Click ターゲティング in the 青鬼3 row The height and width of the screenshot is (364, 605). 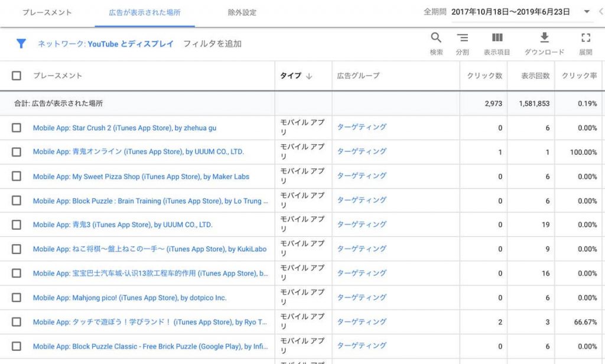point(362,224)
